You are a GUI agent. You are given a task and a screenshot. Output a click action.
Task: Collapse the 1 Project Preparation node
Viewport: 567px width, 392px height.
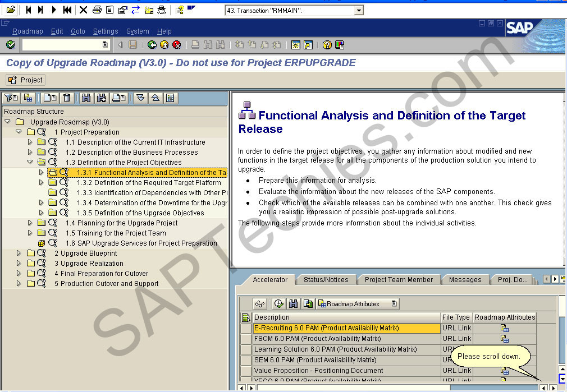pyautogui.click(x=19, y=132)
